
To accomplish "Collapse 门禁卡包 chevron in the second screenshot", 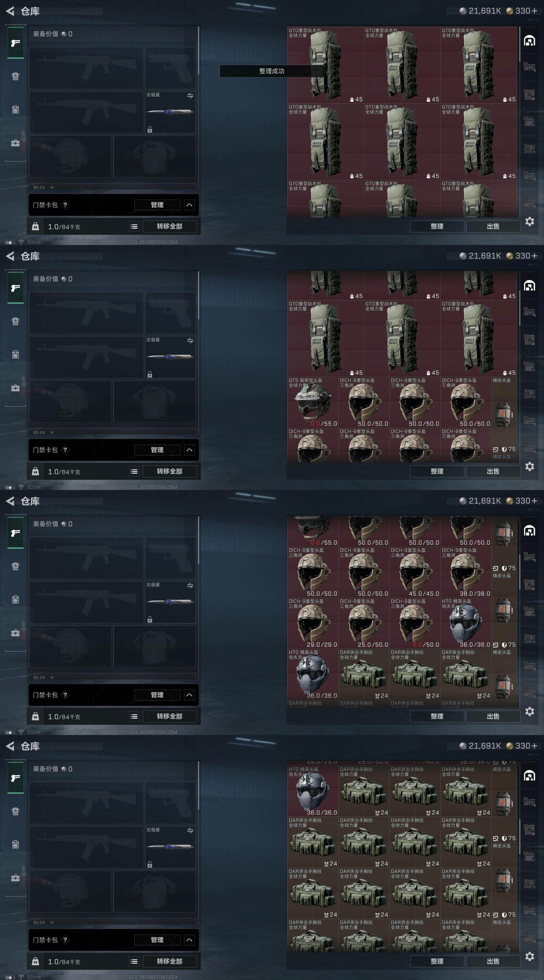I will pos(189,450).
